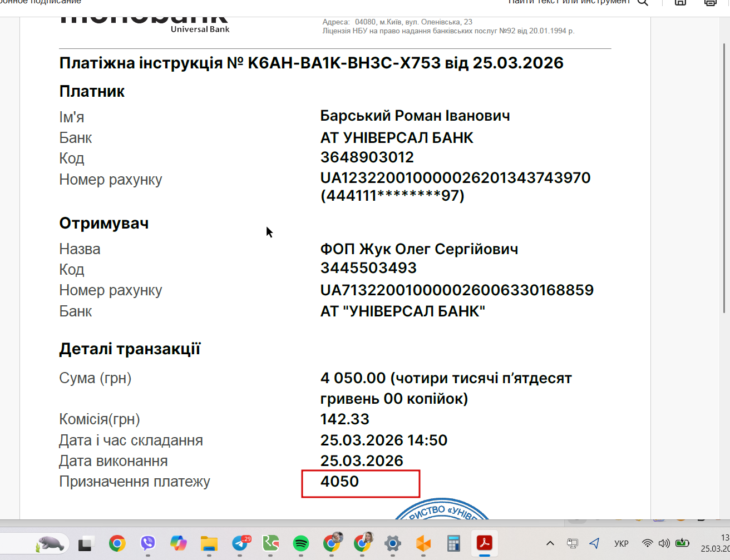
Task: Open the gear icon app on taskbar
Action: pos(393,543)
